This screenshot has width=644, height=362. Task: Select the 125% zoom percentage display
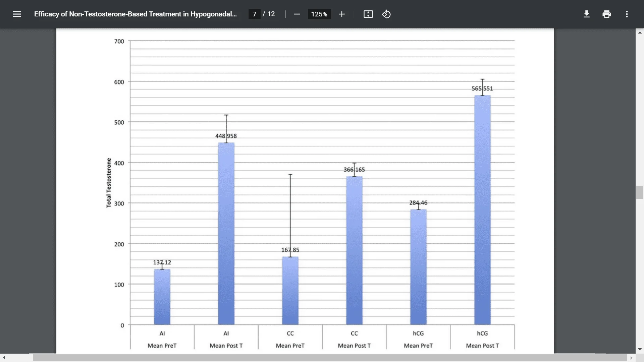[x=318, y=14]
